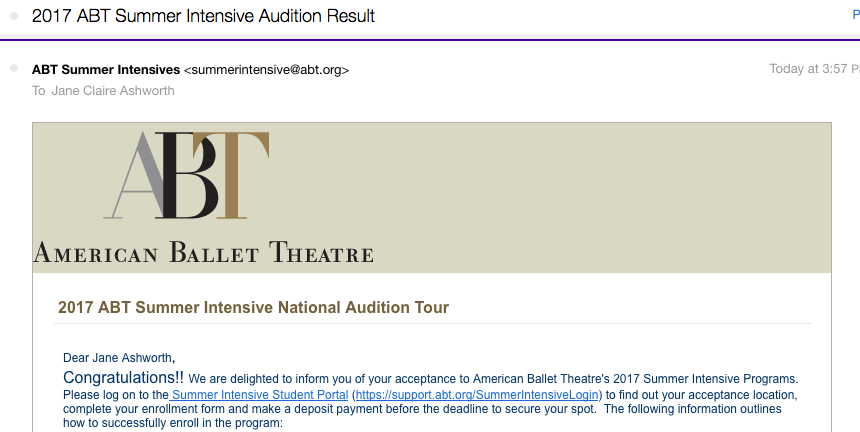This screenshot has height=432, width=860.
Task: Click the beige banner background area
Action: (548, 197)
